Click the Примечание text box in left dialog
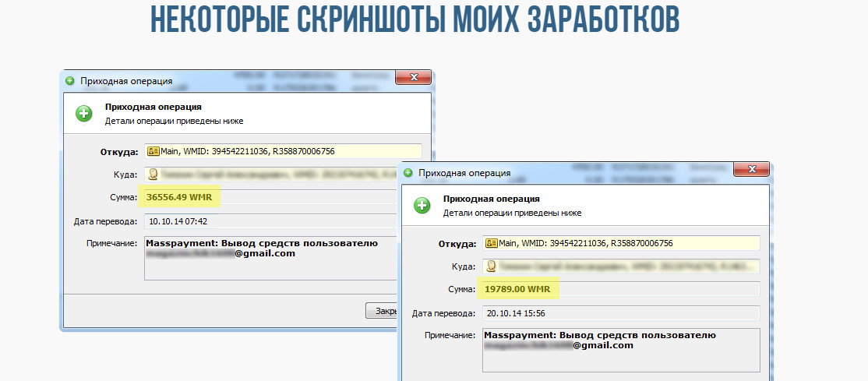 pyautogui.click(x=270, y=259)
